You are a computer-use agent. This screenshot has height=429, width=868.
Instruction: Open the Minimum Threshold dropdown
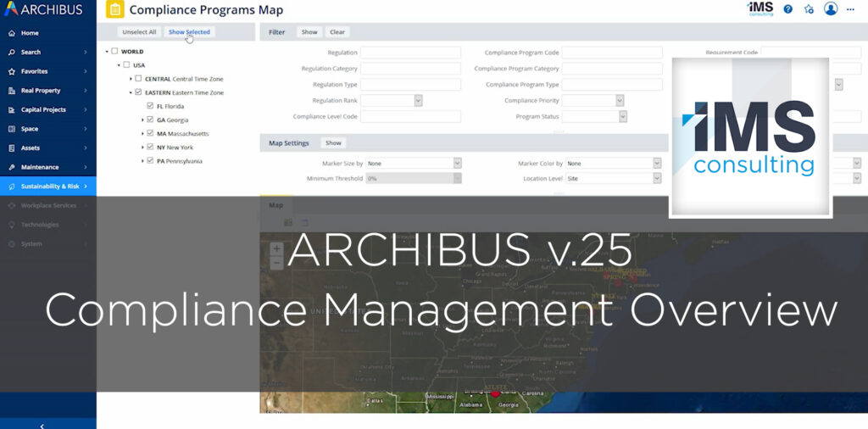coord(414,179)
